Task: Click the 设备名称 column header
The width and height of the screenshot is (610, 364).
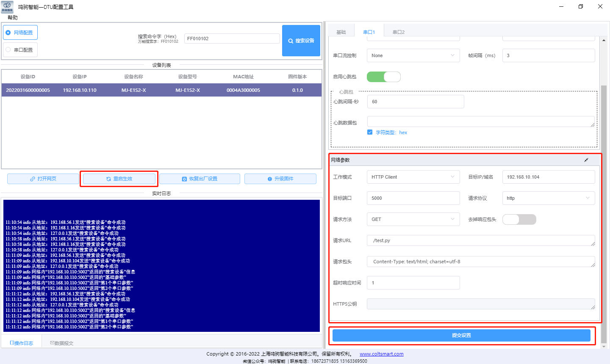Action: click(x=133, y=77)
